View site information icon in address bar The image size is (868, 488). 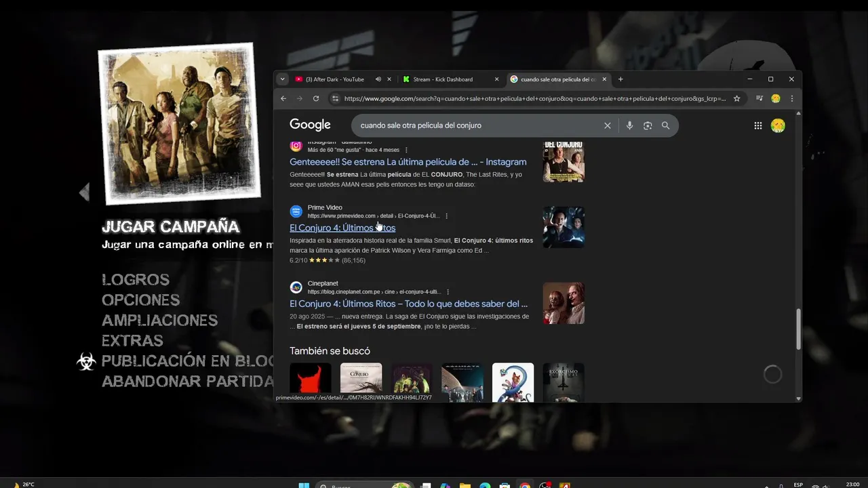tap(334, 98)
